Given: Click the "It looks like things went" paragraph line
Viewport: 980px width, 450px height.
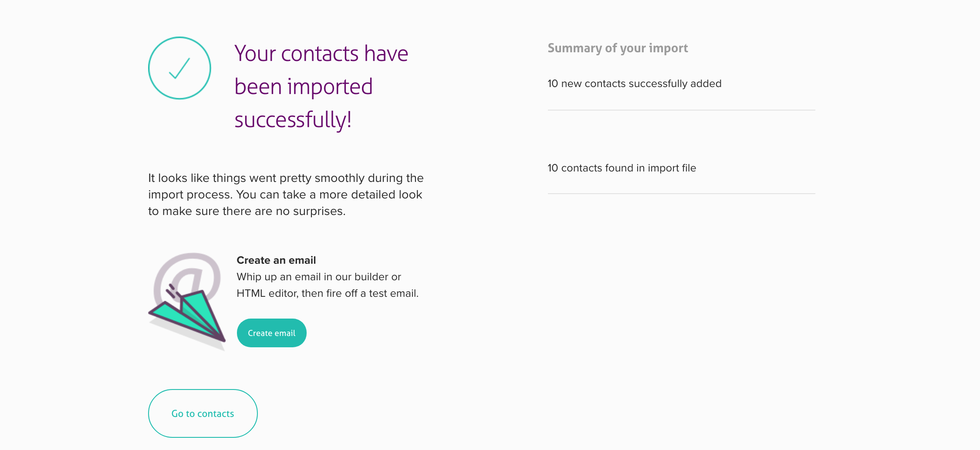Looking at the screenshot, I should point(286,178).
